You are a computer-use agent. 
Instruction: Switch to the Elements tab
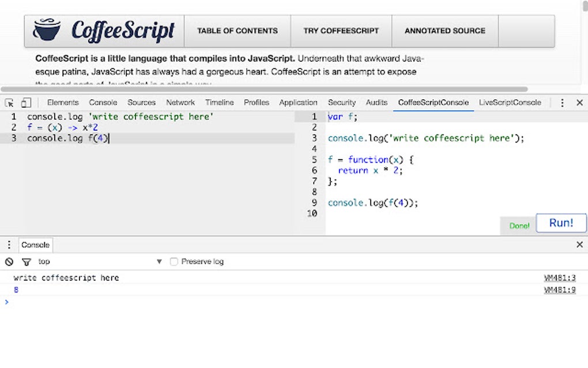[x=63, y=103]
